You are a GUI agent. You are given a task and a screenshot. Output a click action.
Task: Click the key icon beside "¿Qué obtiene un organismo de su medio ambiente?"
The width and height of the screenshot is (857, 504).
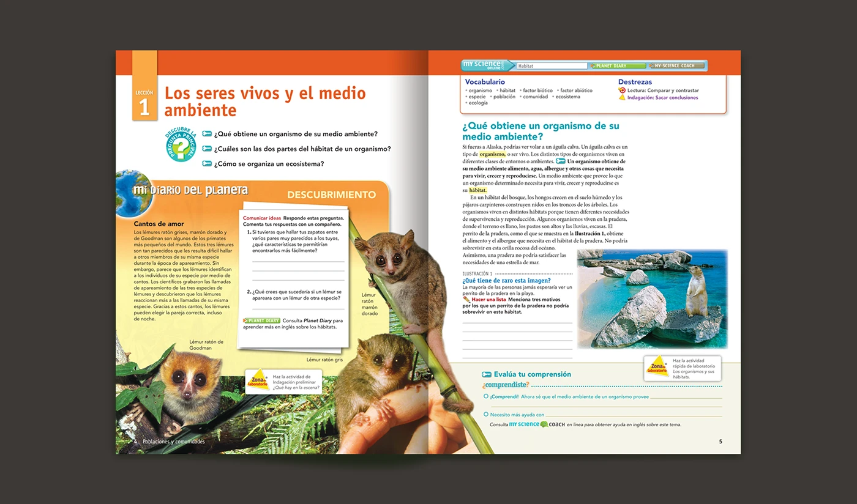(x=207, y=134)
